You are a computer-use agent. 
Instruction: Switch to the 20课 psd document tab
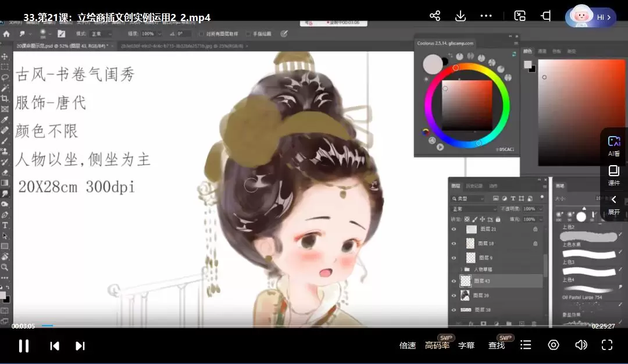pyautogui.click(x=65, y=46)
